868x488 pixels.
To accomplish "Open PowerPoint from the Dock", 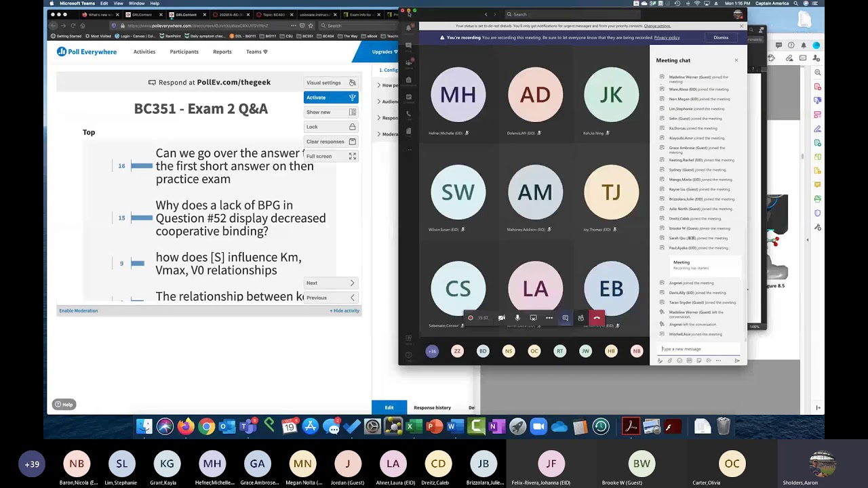I will tap(435, 426).
